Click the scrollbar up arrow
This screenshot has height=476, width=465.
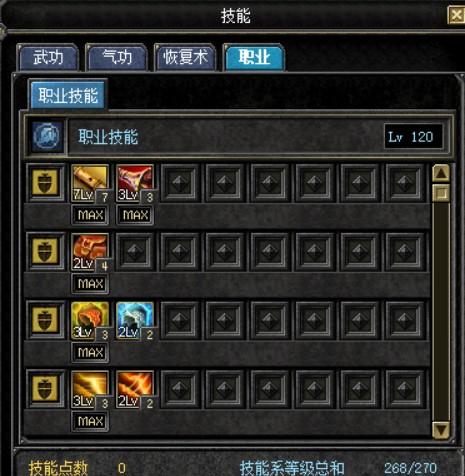point(441,173)
